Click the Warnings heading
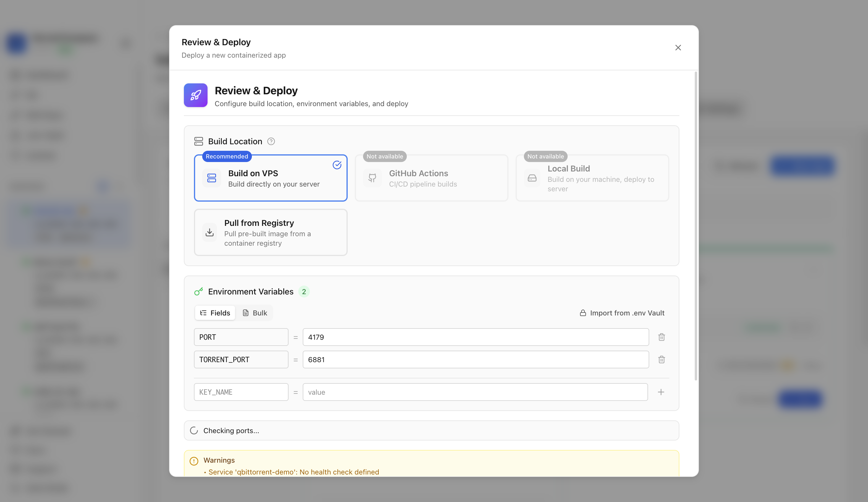The image size is (868, 502). (219, 460)
